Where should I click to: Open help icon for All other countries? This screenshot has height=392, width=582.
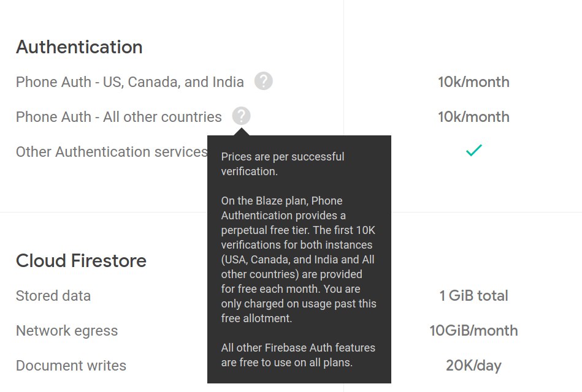tap(241, 116)
